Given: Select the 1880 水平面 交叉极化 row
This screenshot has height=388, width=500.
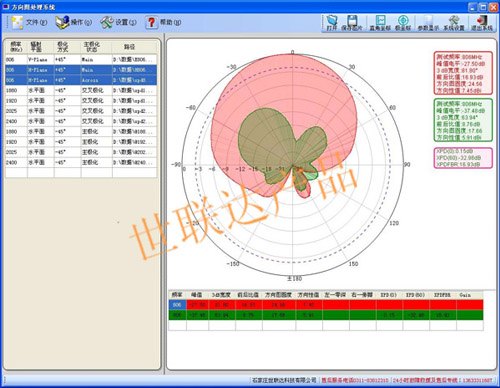Looking at the screenshot, I should [81, 90].
